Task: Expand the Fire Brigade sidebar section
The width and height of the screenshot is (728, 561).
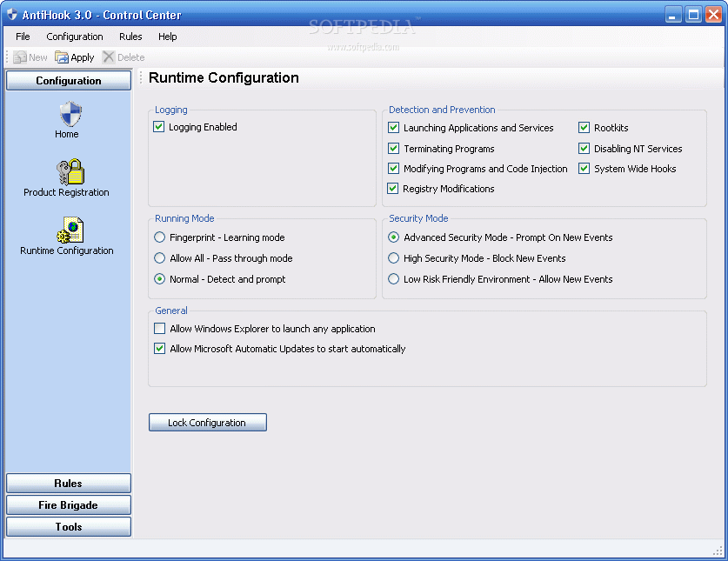Action: click(x=69, y=504)
